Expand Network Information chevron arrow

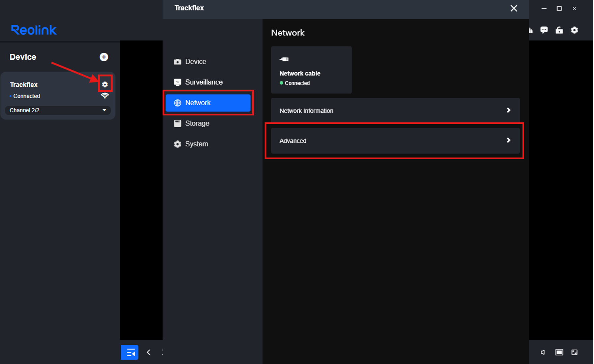509,110
